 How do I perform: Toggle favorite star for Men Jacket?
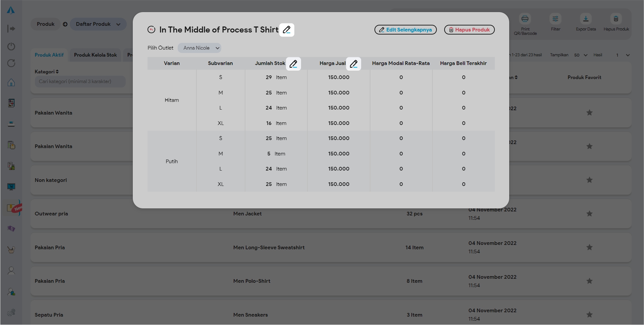click(589, 214)
